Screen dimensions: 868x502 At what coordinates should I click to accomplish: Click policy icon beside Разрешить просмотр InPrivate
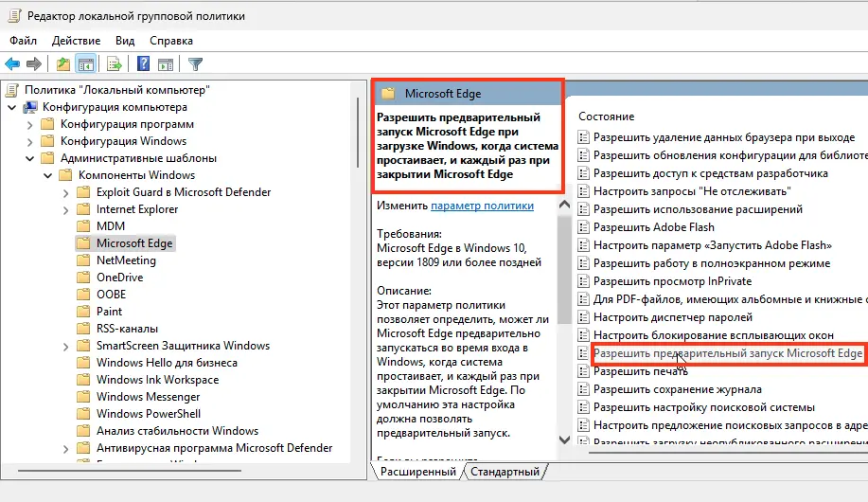point(583,281)
